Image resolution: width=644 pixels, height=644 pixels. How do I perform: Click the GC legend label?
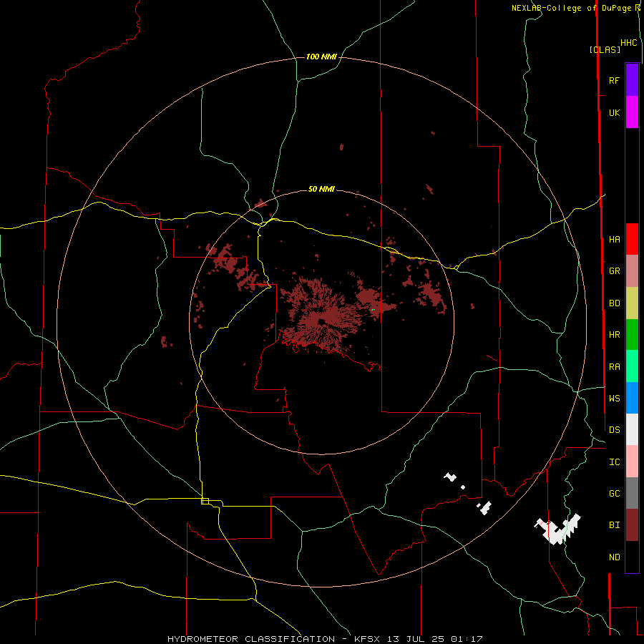point(614,494)
